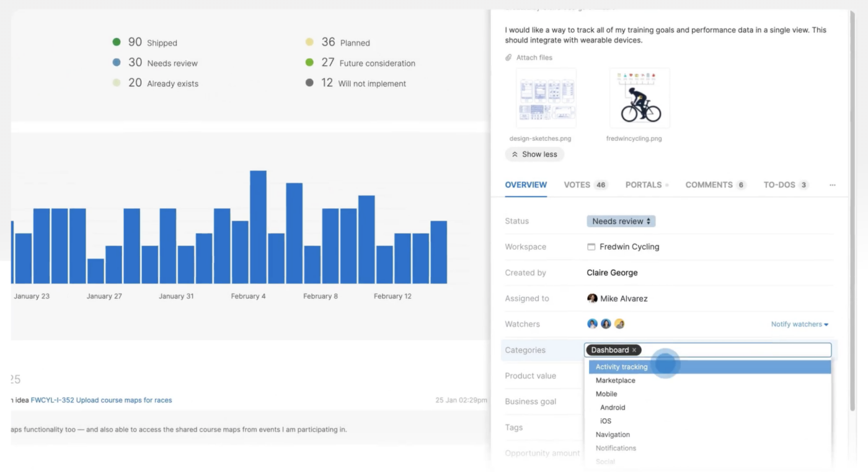This screenshot has width=868, height=472.
Task: Click the Fredwin Cycling workspace icon
Action: [591, 247]
